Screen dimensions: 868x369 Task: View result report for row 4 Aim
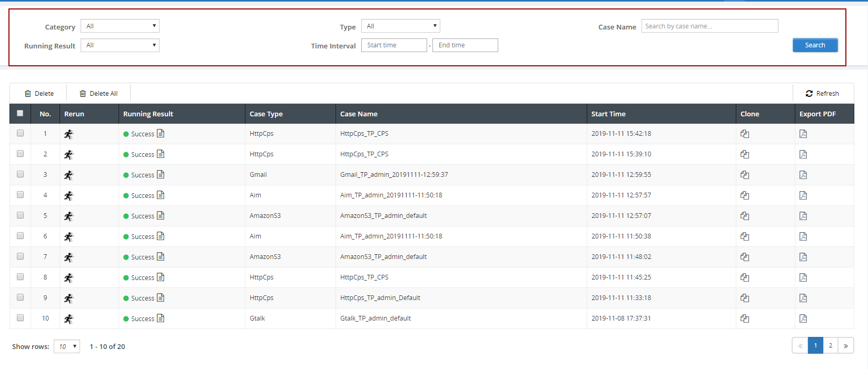coord(161,195)
